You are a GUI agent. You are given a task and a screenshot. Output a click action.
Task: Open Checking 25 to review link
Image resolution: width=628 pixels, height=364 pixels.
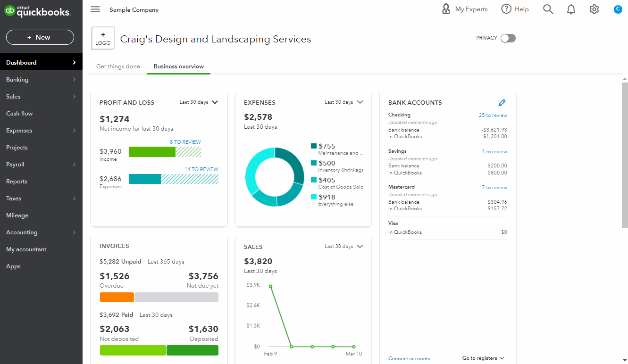[x=493, y=115]
